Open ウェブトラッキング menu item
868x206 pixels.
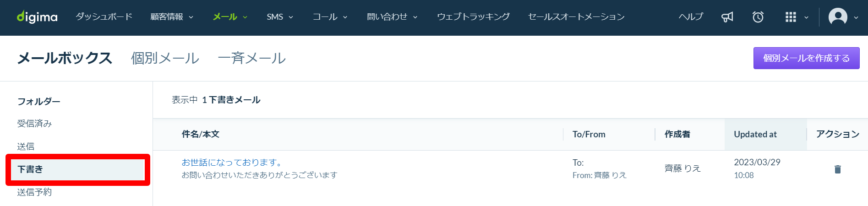pos(473,17)
